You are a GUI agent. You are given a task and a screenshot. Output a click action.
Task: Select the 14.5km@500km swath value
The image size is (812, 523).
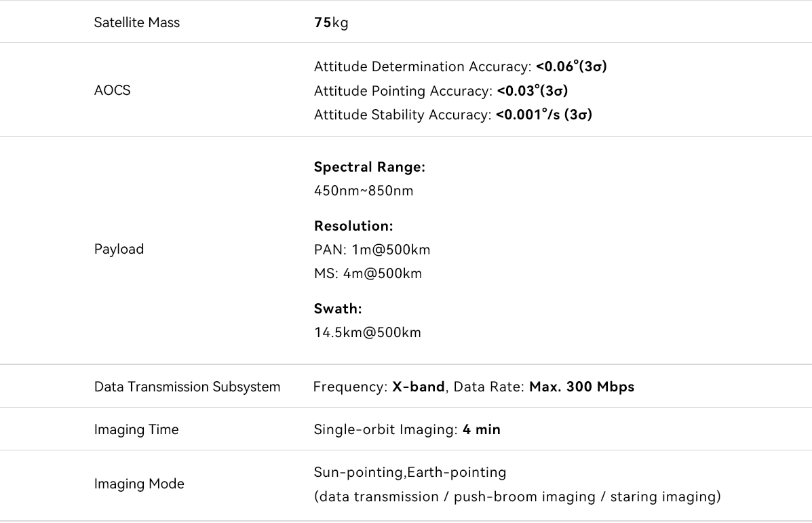point(367,332)
